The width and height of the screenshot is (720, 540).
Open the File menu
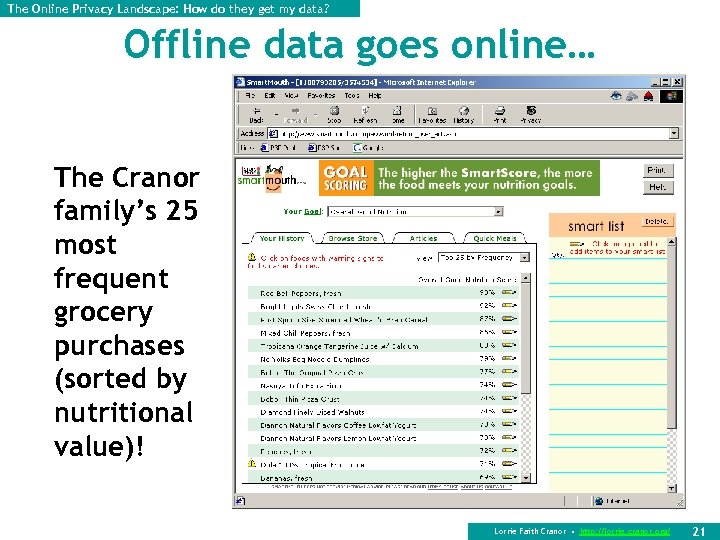pyautogui.click(x=250, y=96)
